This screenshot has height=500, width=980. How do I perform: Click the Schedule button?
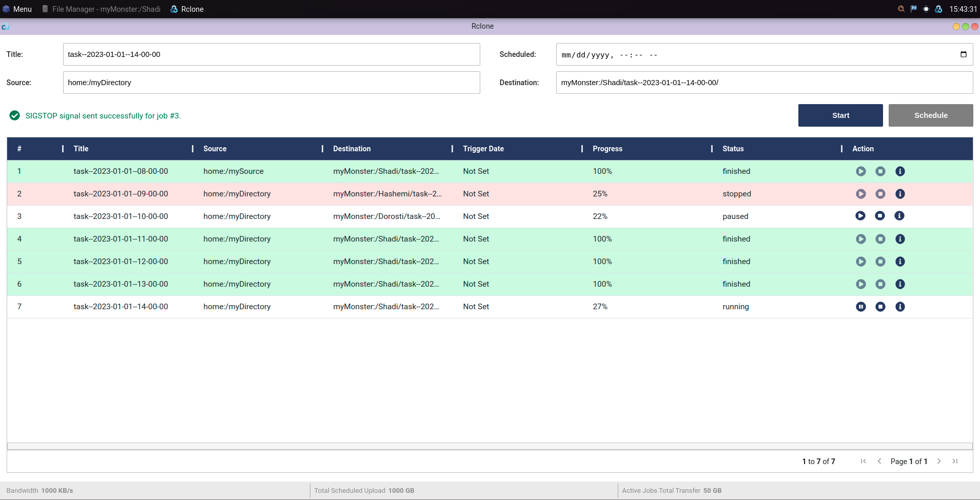click(x=930, y=115)
